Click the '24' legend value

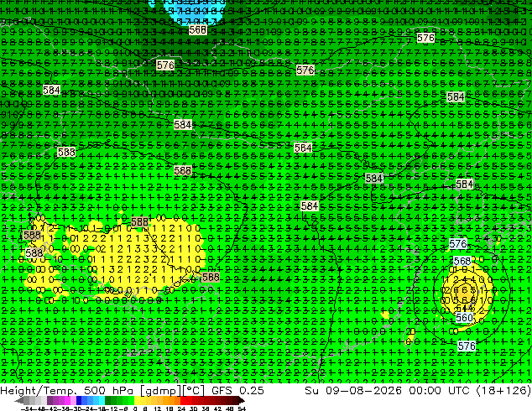tap(181, 409)
